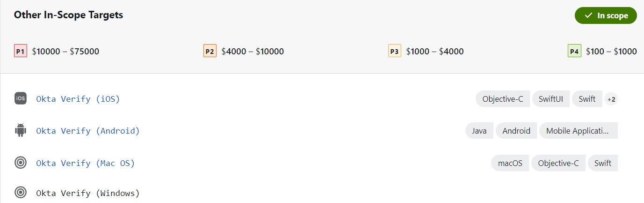
Task: Click the Java tag
Action: (x=479, y=131)
